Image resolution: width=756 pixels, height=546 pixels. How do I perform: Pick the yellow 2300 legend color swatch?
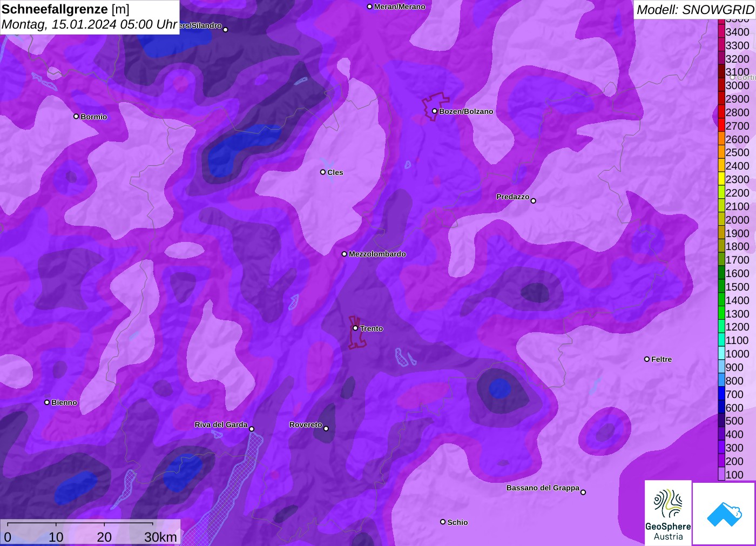[721, 179]
